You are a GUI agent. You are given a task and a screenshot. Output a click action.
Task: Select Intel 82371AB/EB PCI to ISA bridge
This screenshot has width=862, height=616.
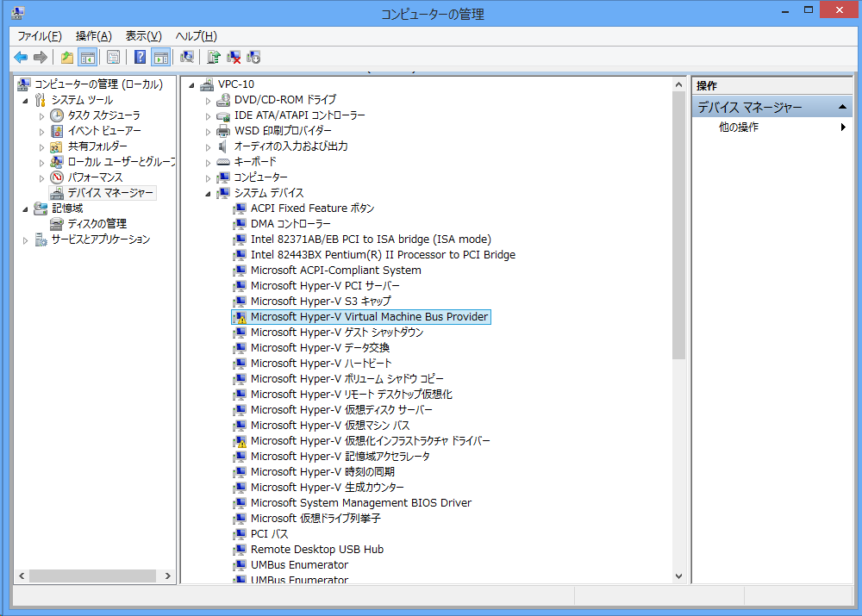click(x=371, y=240)
